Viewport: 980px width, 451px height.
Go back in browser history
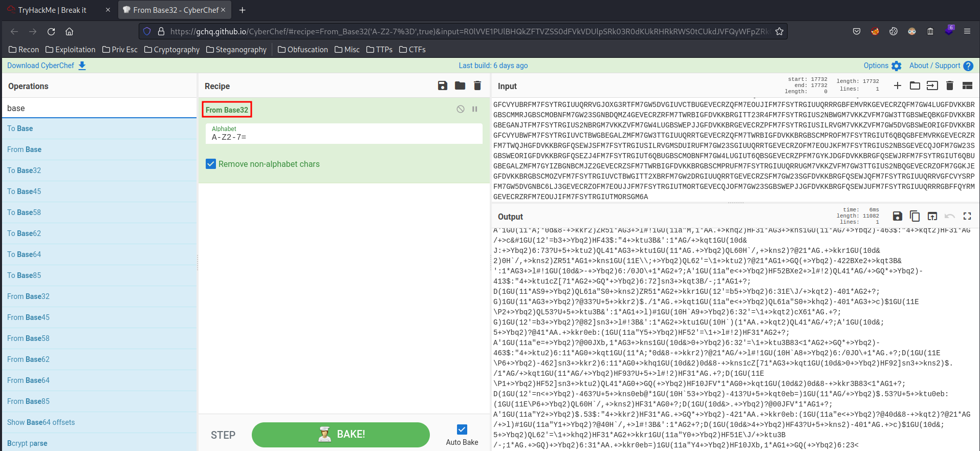[14, 32]
